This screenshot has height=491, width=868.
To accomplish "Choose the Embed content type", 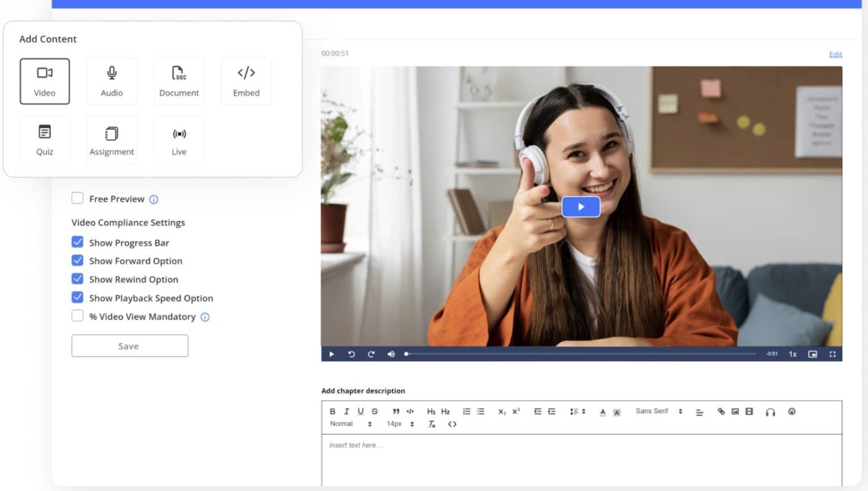I will 246,81.
